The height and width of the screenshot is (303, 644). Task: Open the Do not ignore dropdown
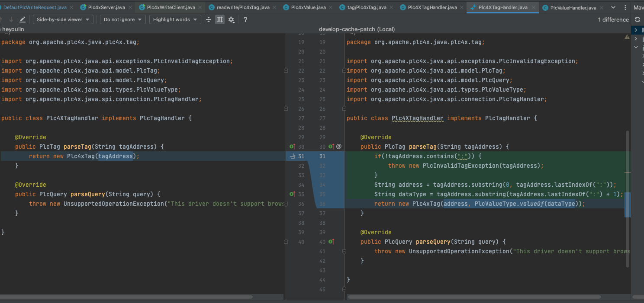coord(123,19)
